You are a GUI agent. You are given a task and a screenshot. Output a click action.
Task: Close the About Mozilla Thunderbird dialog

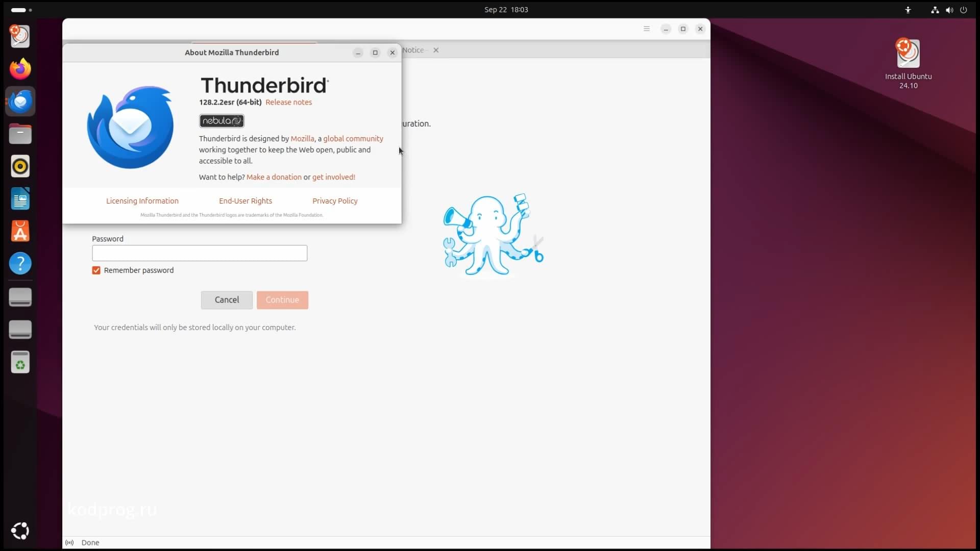[392, 53]
